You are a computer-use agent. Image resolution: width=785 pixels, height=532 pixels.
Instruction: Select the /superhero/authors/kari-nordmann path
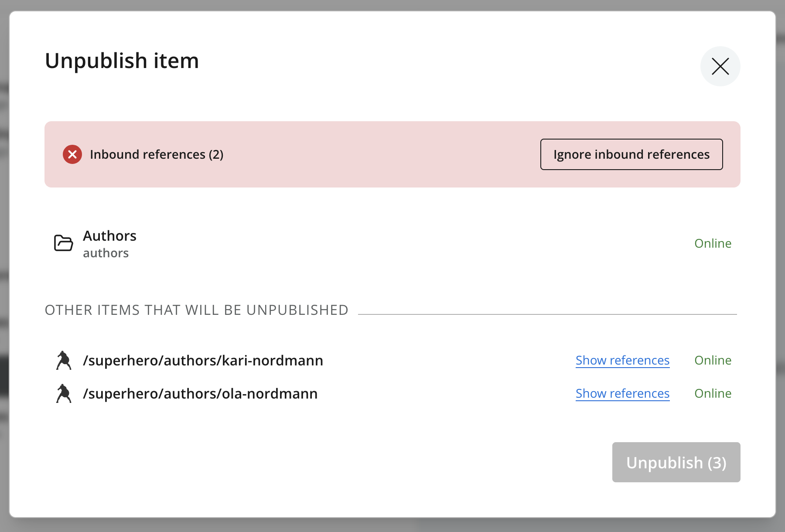[x=203, y=361]
